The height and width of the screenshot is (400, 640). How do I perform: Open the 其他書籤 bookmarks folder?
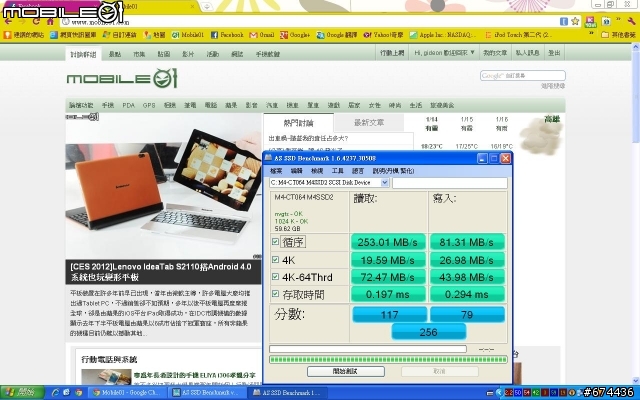click(619, 35)
